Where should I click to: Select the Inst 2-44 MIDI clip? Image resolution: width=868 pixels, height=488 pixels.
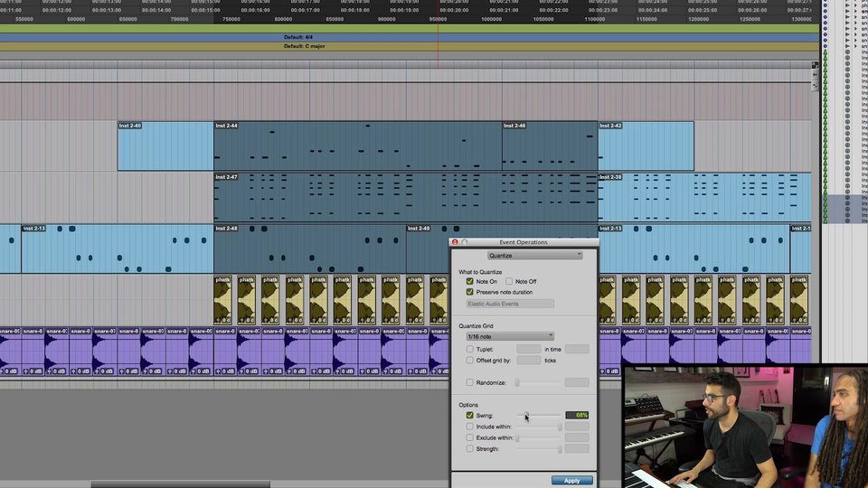tap(358, 146)
